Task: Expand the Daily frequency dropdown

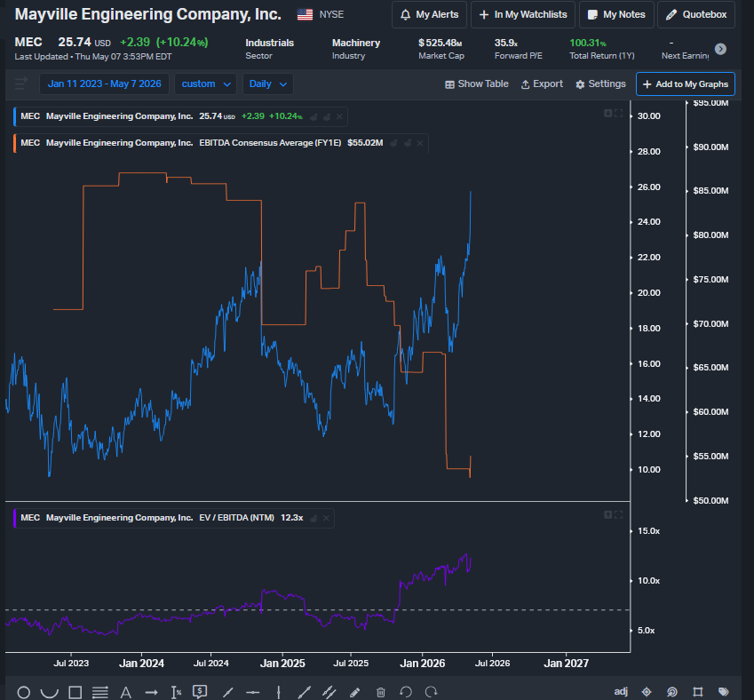Action: [x=268, y=84]
